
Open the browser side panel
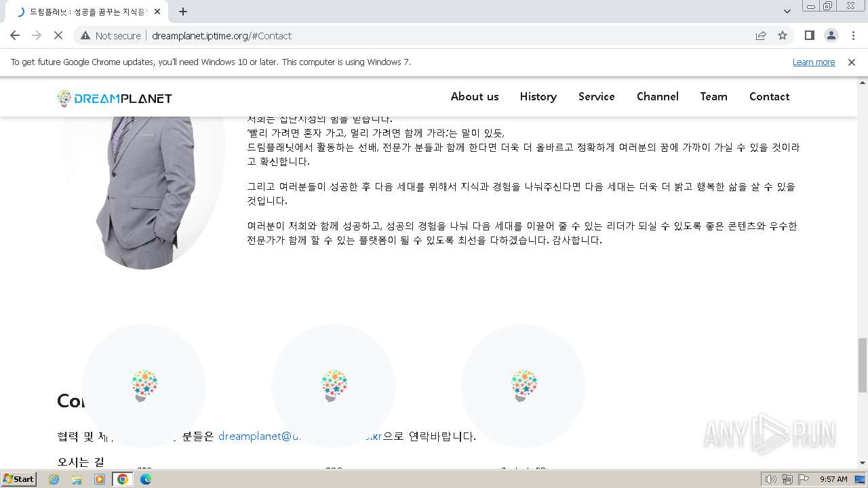click(809, 35)
